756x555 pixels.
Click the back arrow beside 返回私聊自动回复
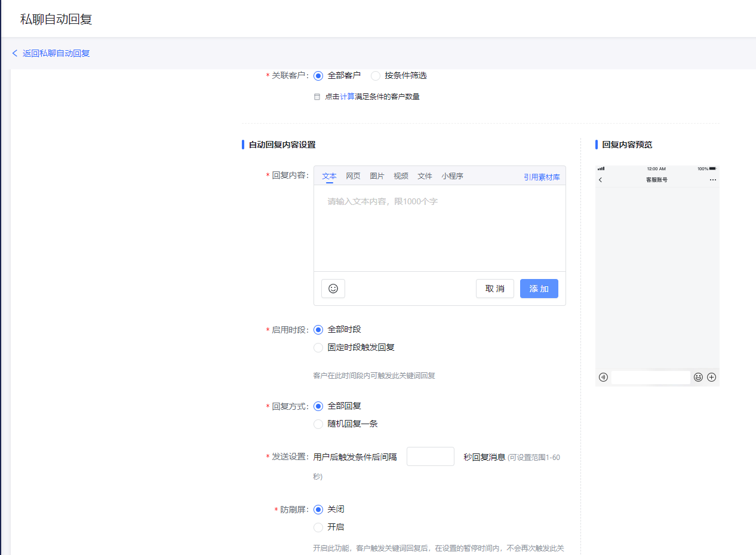click(15, 53)
